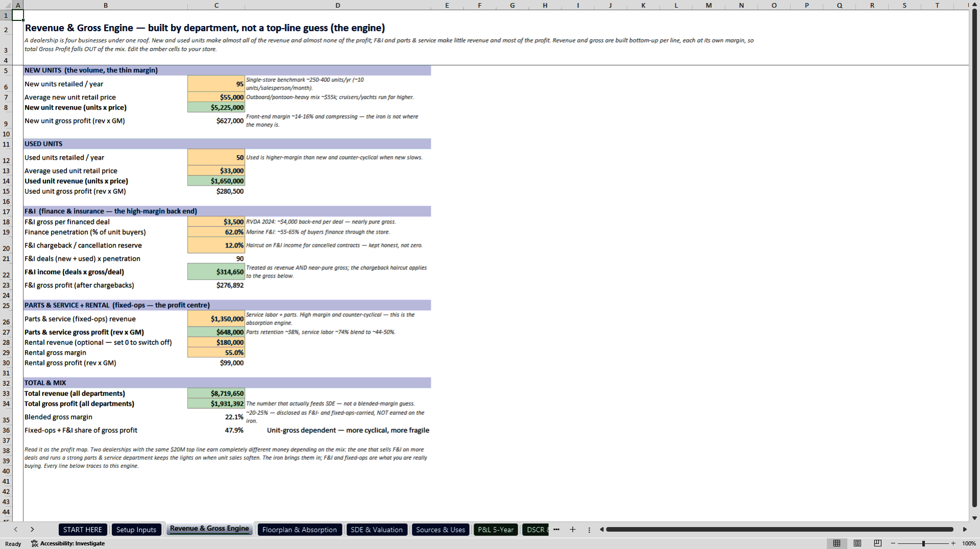This screenshot has height=549, width=980.
Task: Show previous sheet tabs arrow
Action: (16, 530)
